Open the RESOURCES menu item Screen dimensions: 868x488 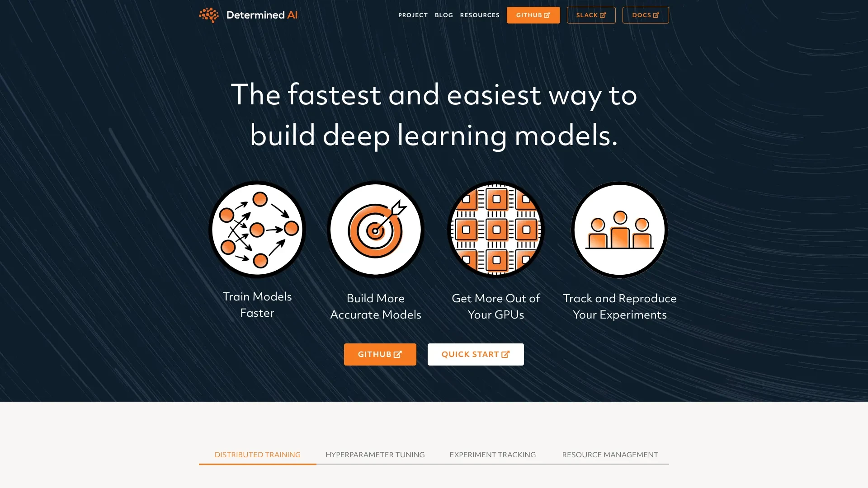(x=480, y=15)
